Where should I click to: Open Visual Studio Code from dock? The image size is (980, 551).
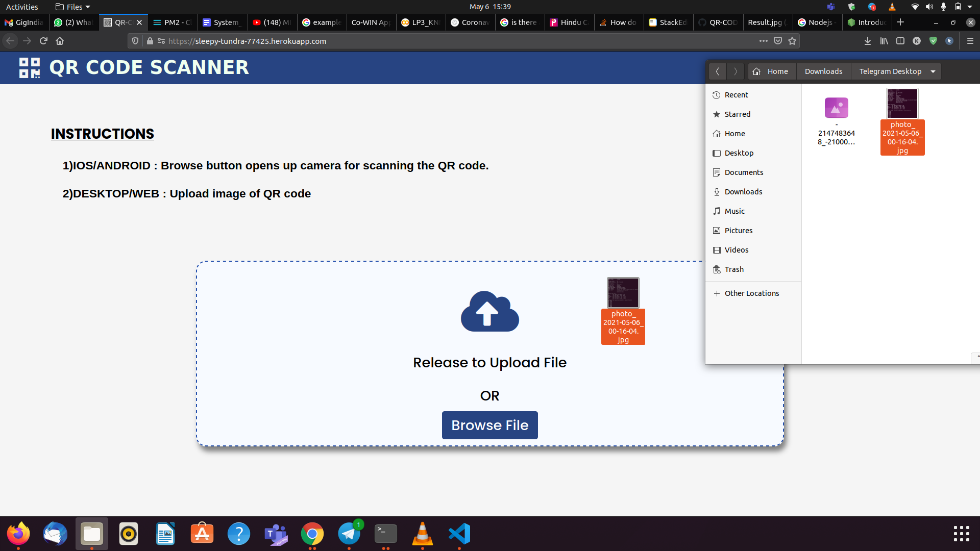point(459,534)
